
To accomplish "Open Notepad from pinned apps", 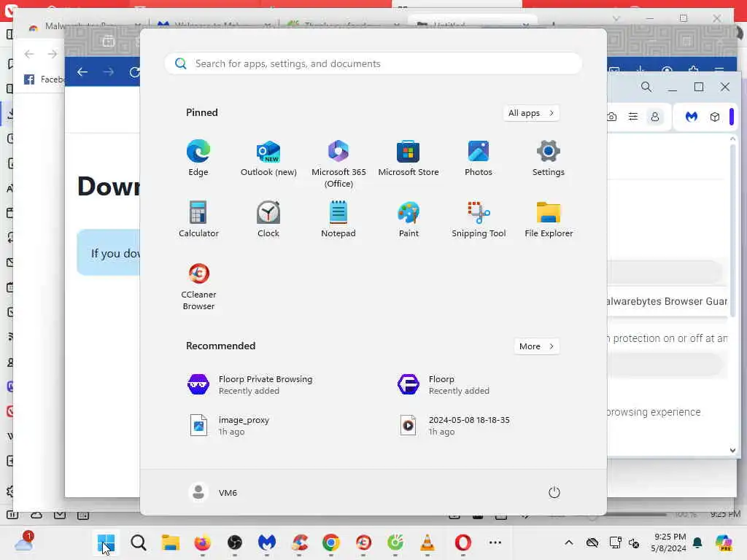I will pyautogui.click(x=338, y=219).
